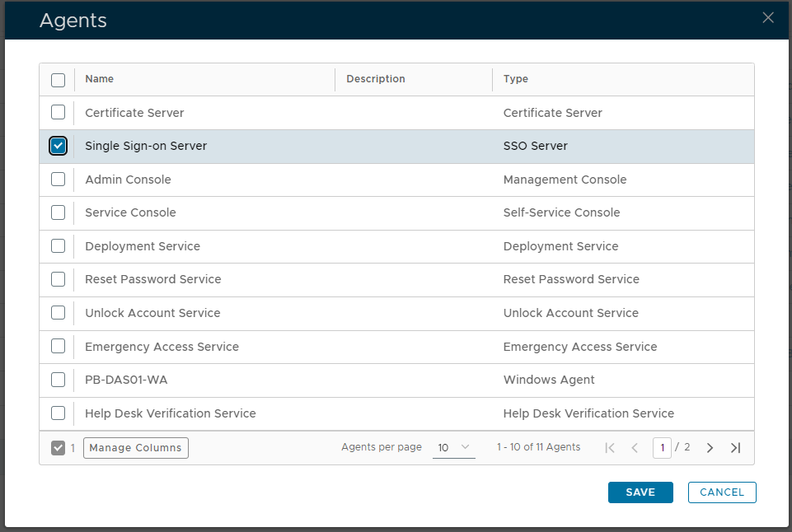Sort by the Type column header

tap(516, 79)
